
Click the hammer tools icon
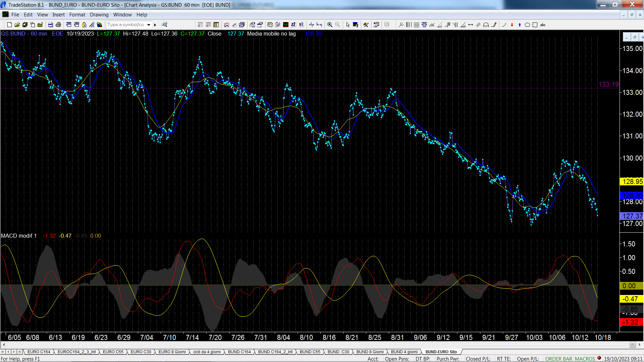click(x=366, y=25)
